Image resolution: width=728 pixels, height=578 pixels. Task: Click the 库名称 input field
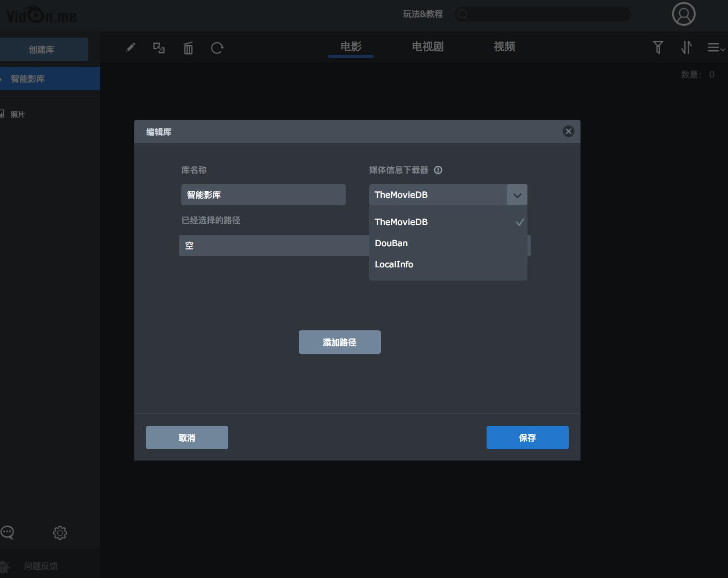tap(263, 195)
